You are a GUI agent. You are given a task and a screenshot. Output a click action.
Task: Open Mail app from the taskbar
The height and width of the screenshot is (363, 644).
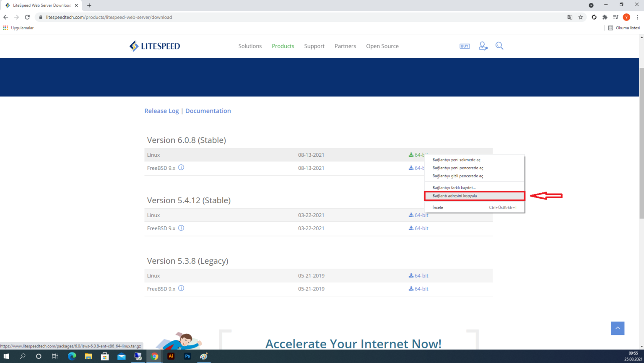(121, 356)
